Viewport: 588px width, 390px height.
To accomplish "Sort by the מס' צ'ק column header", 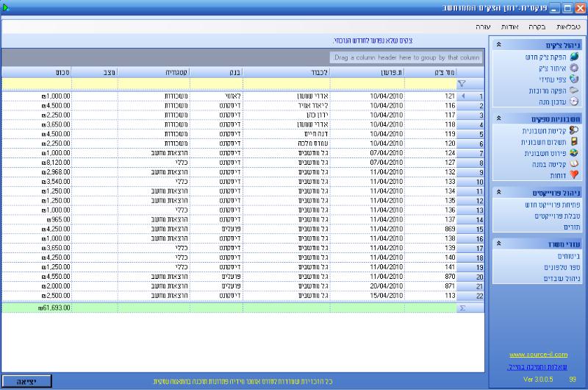I will (x=431, y=72).
